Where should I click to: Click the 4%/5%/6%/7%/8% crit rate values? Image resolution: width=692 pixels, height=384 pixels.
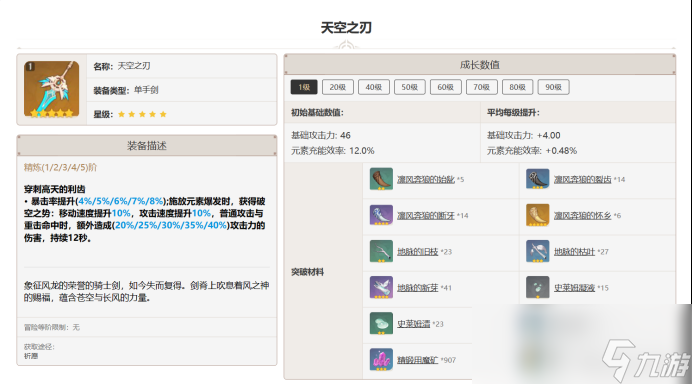(121, 201)
